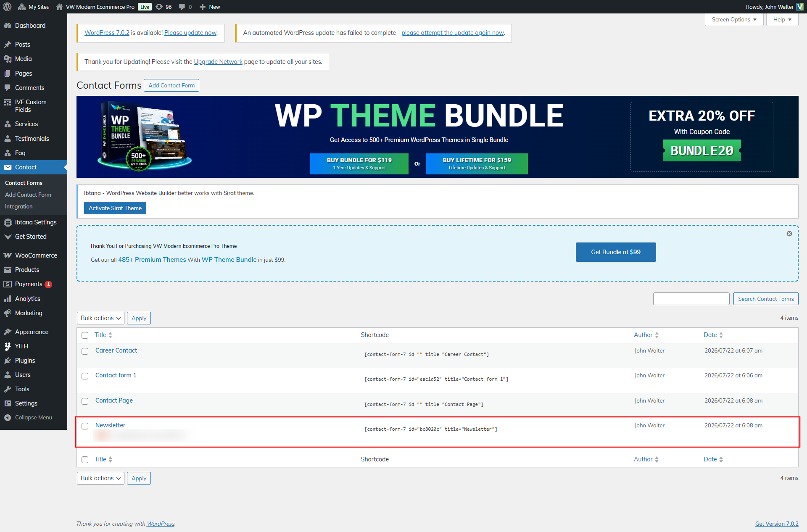This screenshot has width=807, height=532.
Task: Click the Ibtana Settings globe icon
Action: coord(8,222)
